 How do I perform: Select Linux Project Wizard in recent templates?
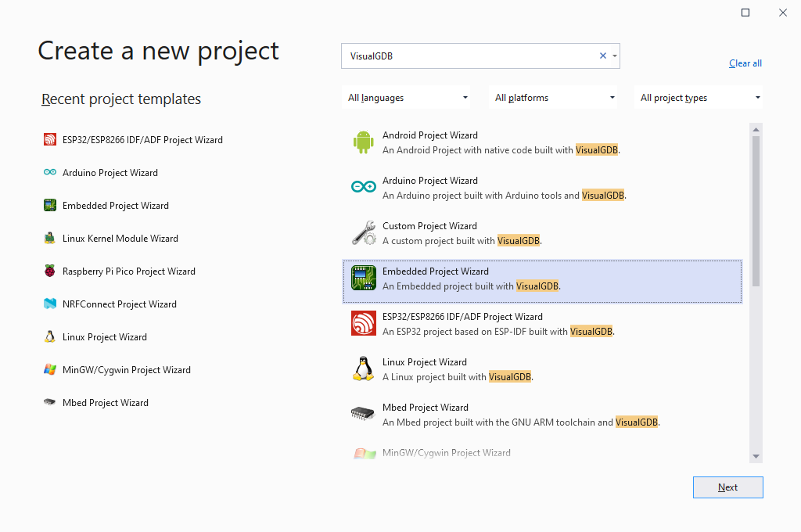(105, 336)
